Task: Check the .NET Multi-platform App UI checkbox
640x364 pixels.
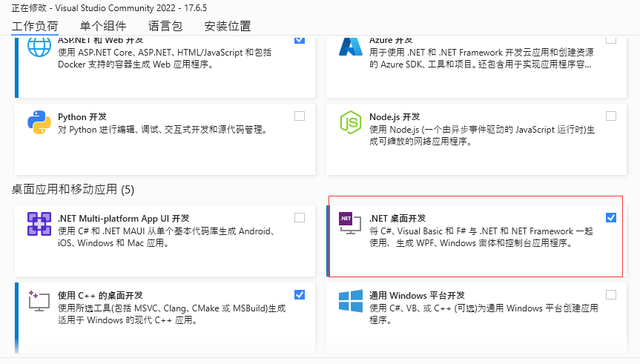Action: (x=300, y=217)
